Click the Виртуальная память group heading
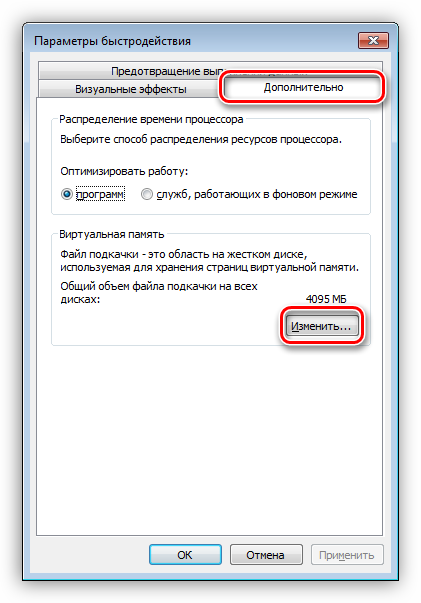The width and height of the screenshot is (421, 603). point(111,235)
